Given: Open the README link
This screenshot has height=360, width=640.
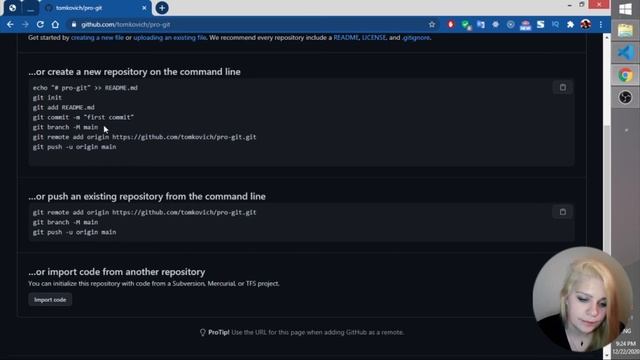Looking at the screenshot, I should tap(346, 38).
